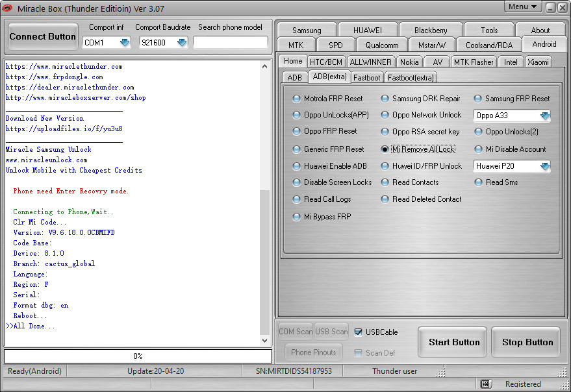Open the Mstar/W tab
The image size is (571, 392).
[x=432, y=45]
